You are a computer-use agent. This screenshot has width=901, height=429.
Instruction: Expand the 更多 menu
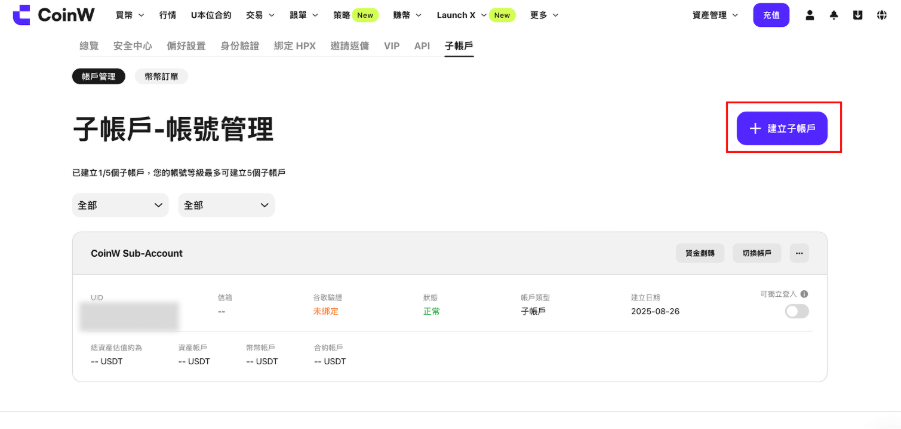[x=544, y=16]
